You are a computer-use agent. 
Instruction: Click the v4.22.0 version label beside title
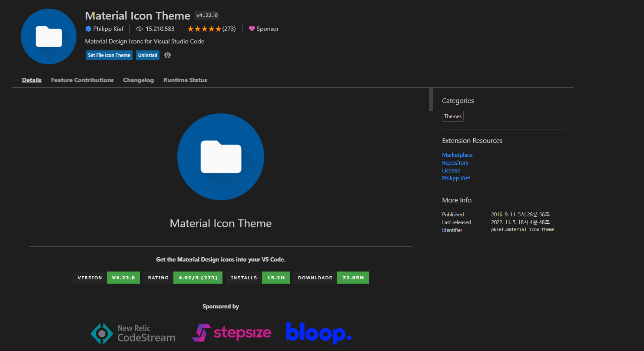point(207,15)
